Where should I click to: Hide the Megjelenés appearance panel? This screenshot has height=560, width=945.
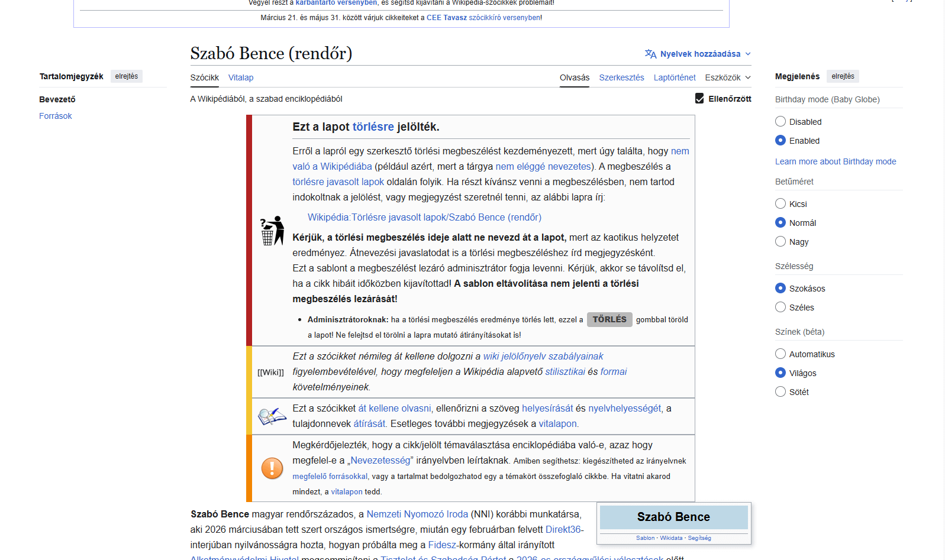tap(843, 76)
